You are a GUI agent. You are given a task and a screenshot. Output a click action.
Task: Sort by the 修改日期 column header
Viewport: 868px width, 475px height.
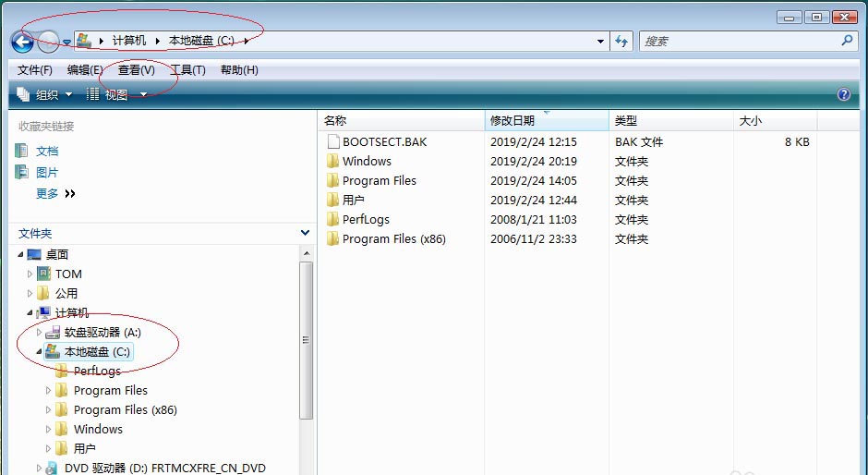(x=547, y=120)
